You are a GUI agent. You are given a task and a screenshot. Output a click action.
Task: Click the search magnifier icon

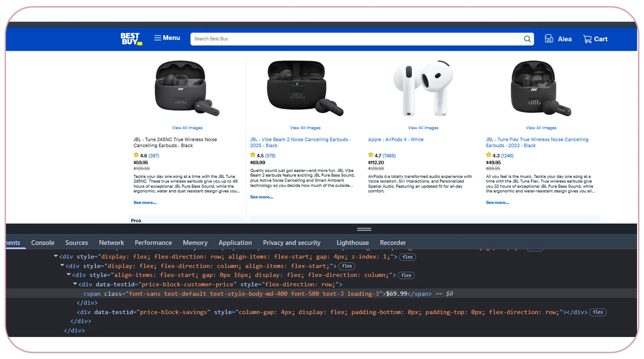527,39
